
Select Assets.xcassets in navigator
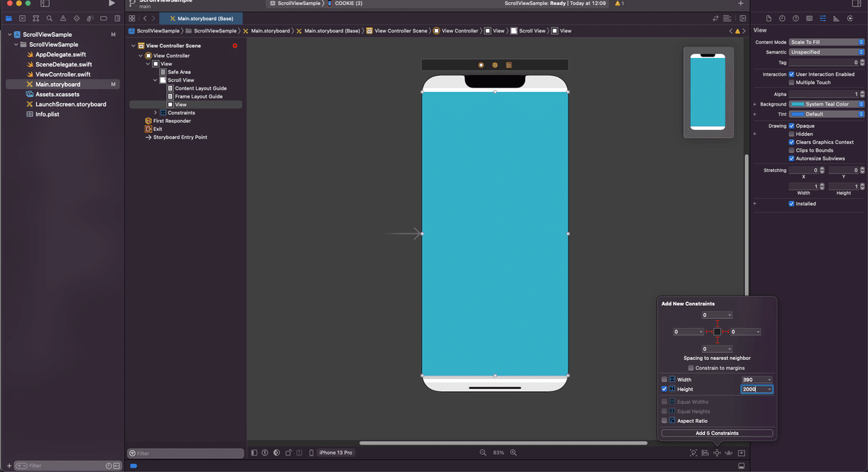tap(57, 94)
